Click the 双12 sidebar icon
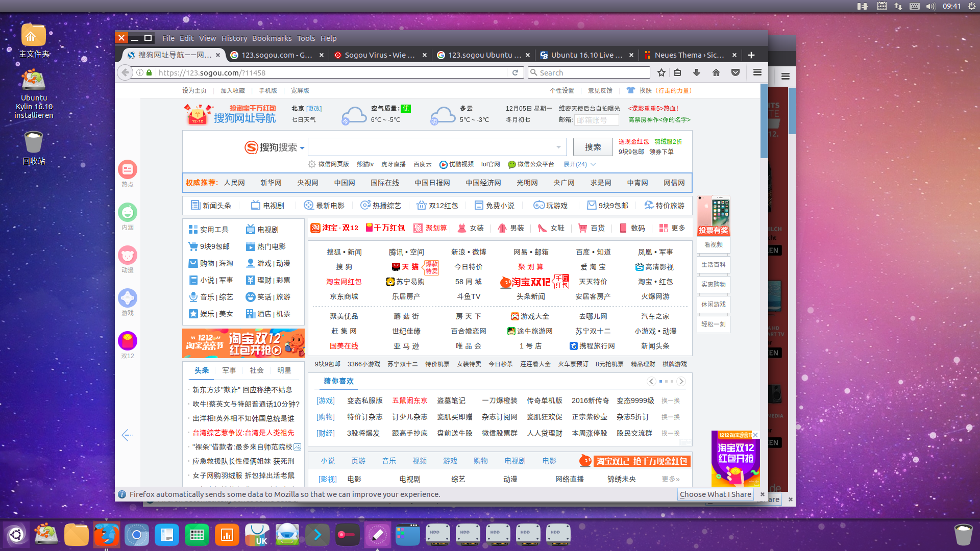 [128, 341]
